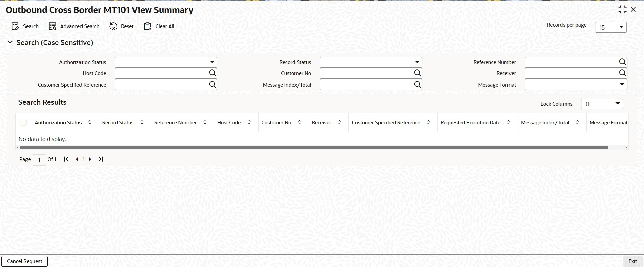Sort by Customer No column
The image size is (644, 267).
click(x=300, y=123)
